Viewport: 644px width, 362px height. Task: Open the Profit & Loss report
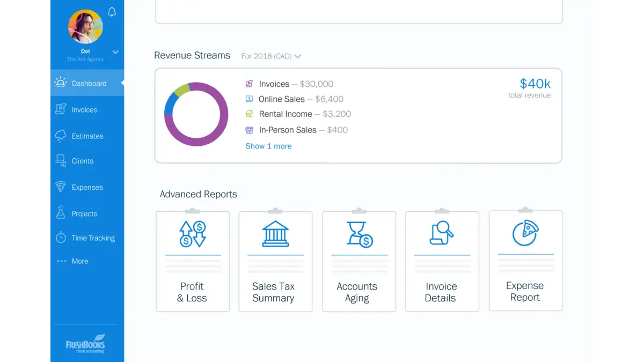click(193, 261)
